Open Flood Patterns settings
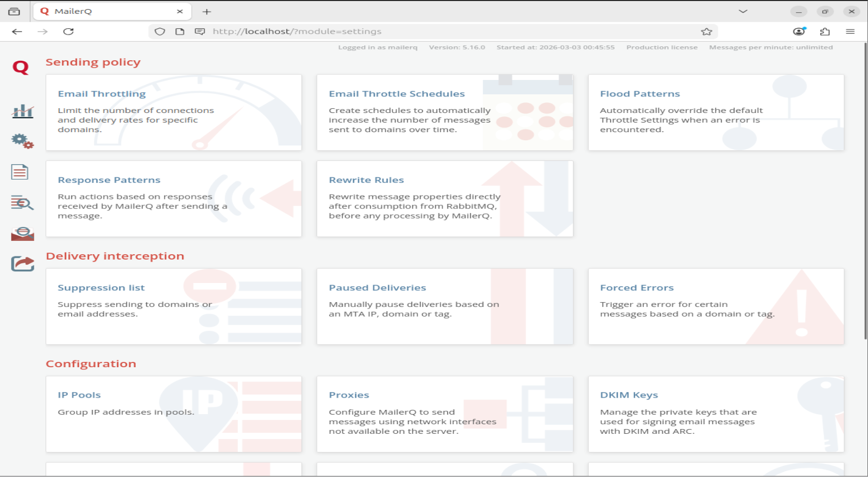The image size is (868, 477). pyautogui.click(x=716, y=112)
